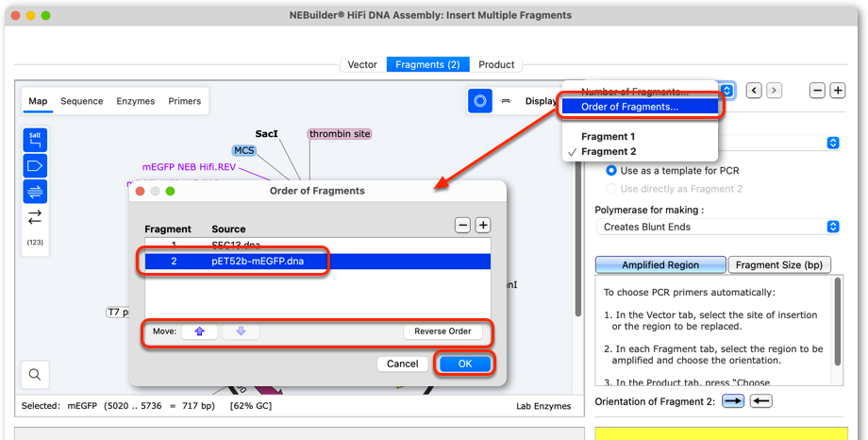Select row 2 pET52b-mEGFP.dna
Viewport: 868px width, 440px height.
pos(318,261)
